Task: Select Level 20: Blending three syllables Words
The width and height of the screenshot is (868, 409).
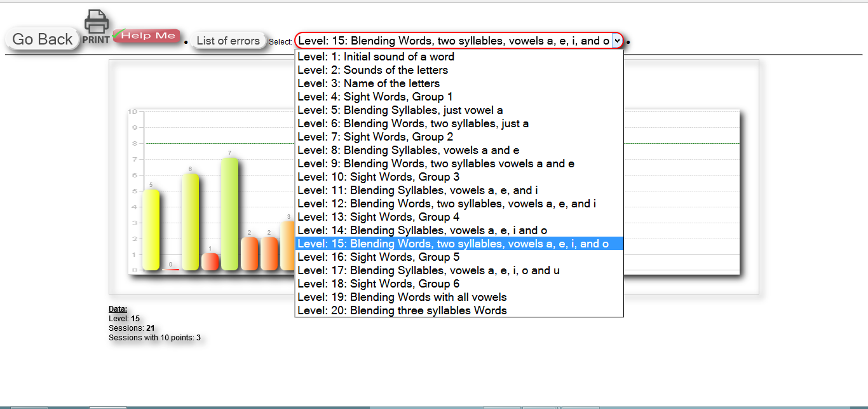Action: click(459, 310)
